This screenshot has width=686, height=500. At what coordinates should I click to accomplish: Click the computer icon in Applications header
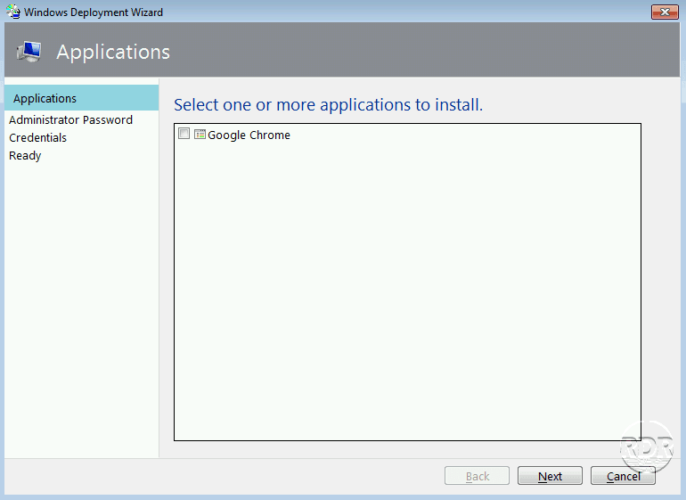click(x=29, y=52)
